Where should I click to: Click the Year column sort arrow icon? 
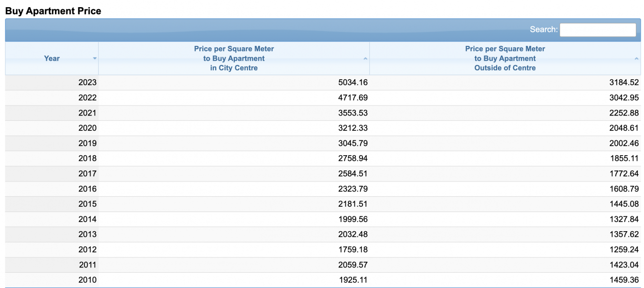click(94, 58)
